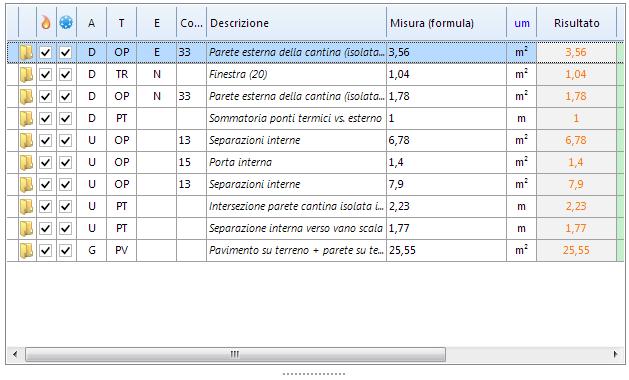Open folder icon of Pavimento su terreno row
Image resolution: width=629 pixels, height=380 pixels.
point(26,251)
